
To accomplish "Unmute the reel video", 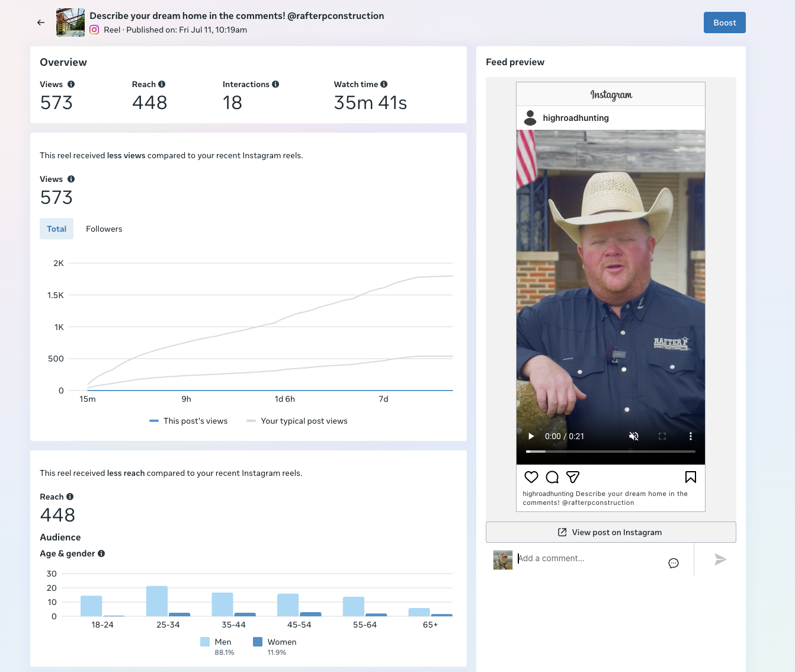I will (634, 436).
